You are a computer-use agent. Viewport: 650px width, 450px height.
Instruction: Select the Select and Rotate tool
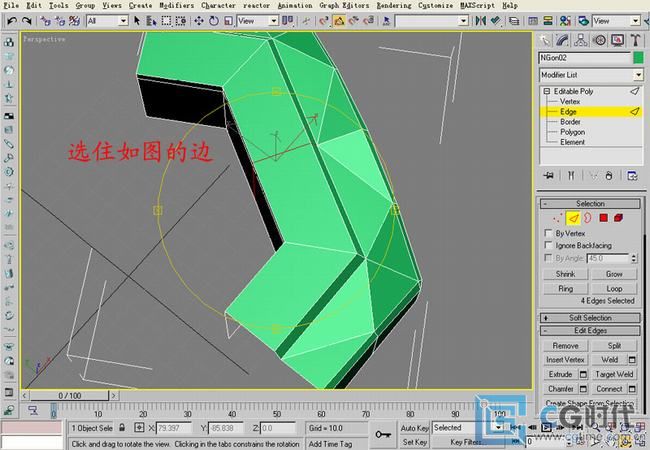tap(214, 21)
